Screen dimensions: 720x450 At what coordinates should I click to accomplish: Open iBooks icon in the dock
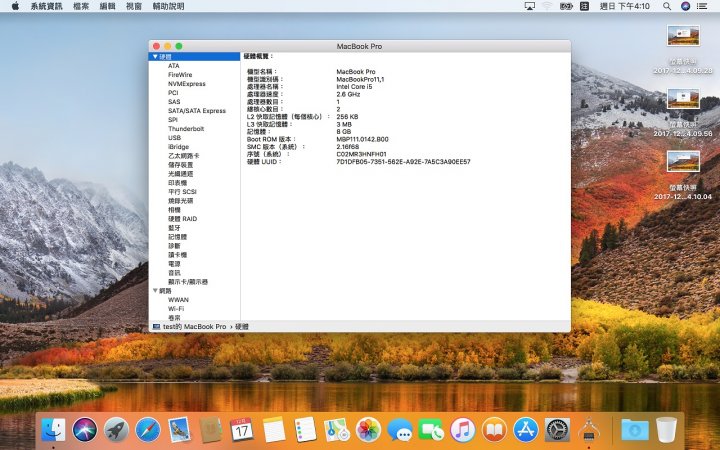pos(494,430)
